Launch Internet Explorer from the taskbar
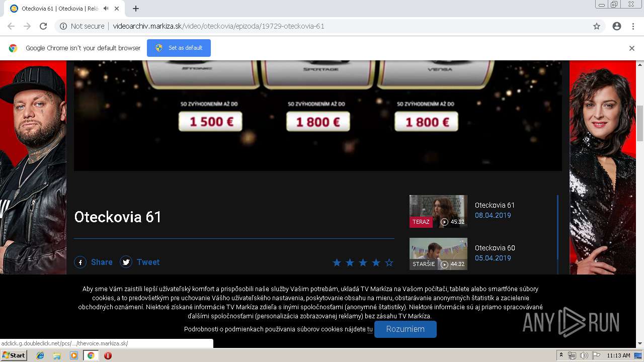The image size is (644, 362). (40, 355)
